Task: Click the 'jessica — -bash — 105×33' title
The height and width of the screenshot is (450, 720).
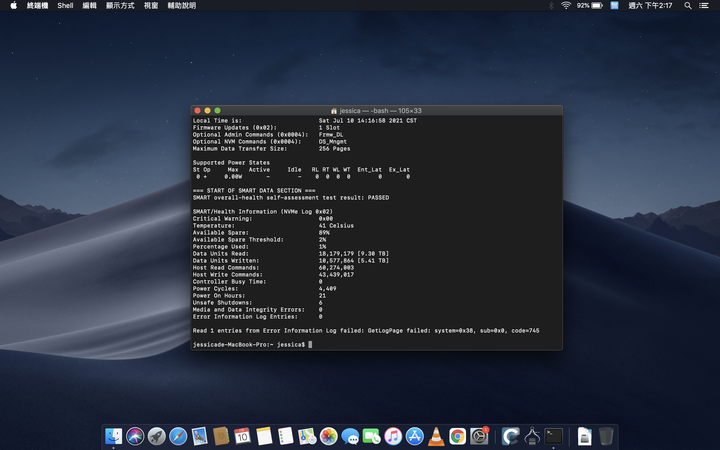Action: [x=381, y=111]
